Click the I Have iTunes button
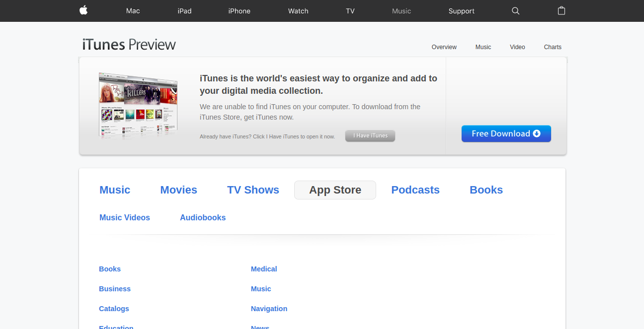644x329 pixels. 370,136
